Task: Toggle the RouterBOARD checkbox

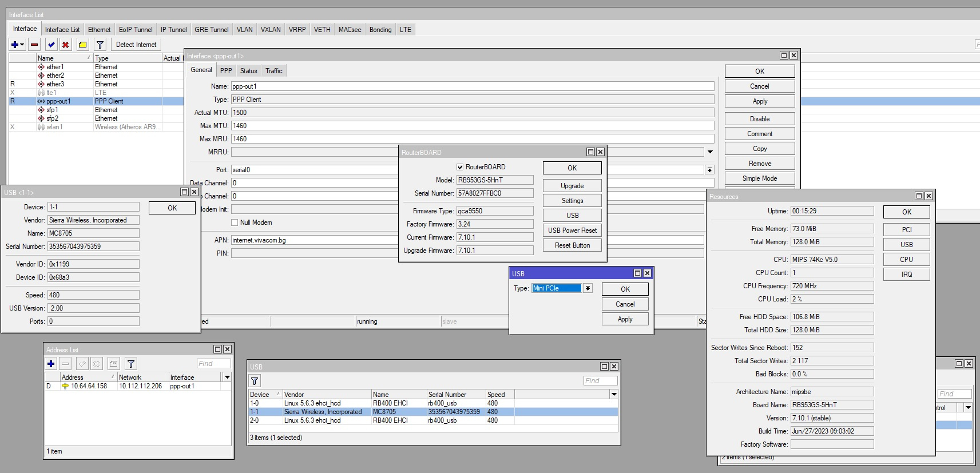Action: click(460, 167)
